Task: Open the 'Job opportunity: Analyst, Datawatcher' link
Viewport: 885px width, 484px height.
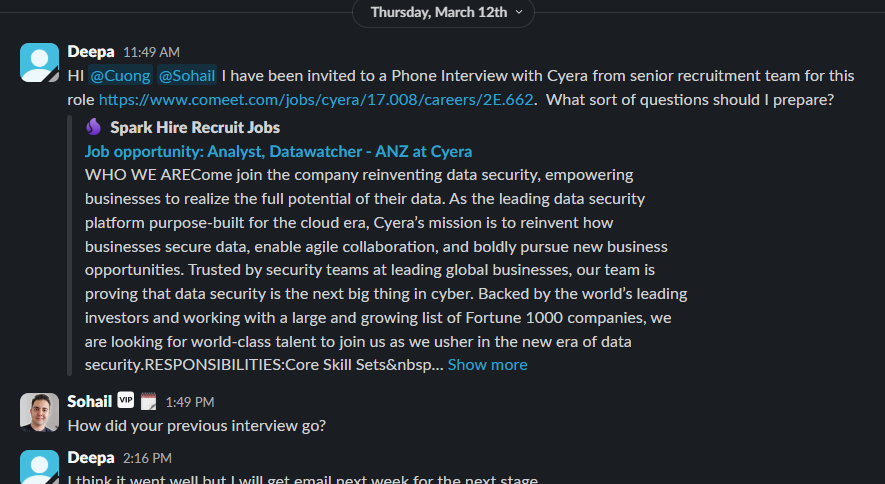Action: (278, 151)
